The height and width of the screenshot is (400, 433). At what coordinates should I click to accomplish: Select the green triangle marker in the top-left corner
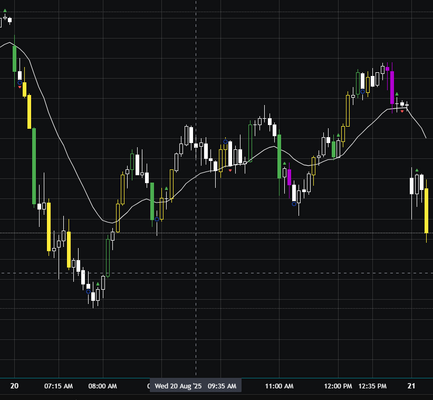(x=5, y=11)
